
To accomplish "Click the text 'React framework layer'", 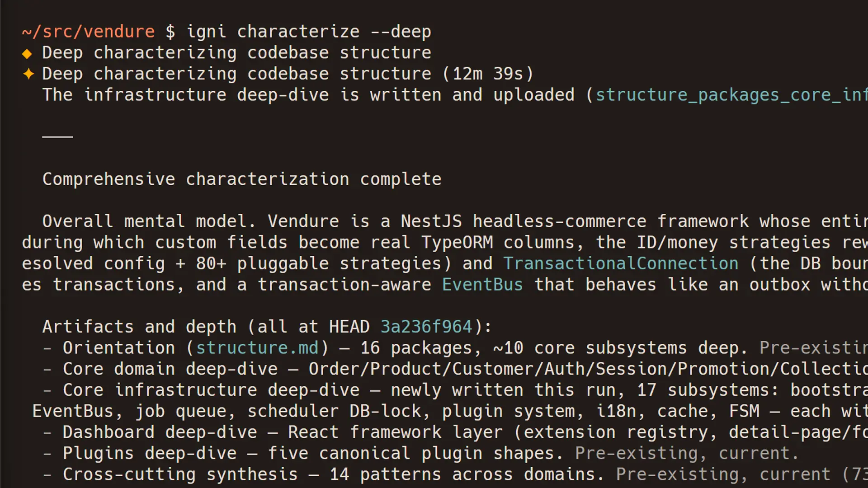I will point(395,432).
